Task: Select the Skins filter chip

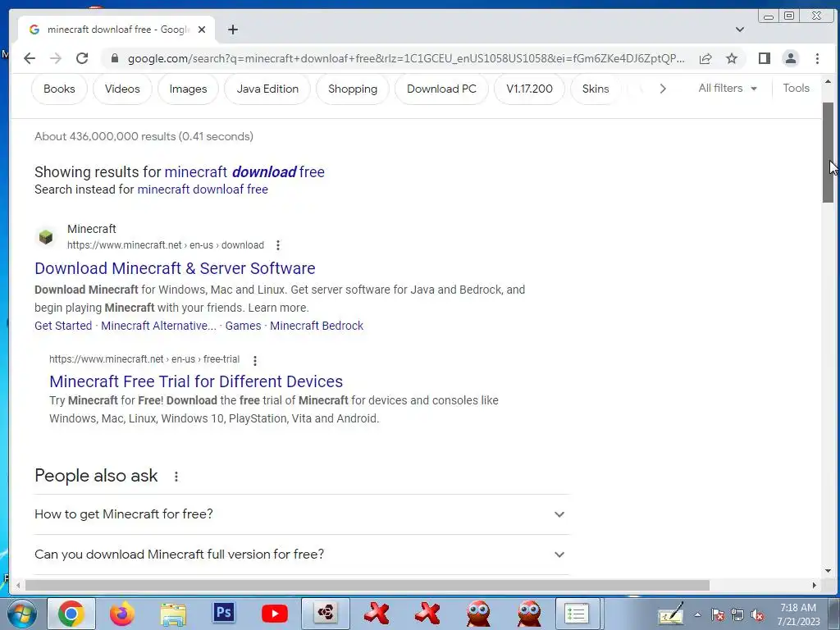Action: click(596, 89)
